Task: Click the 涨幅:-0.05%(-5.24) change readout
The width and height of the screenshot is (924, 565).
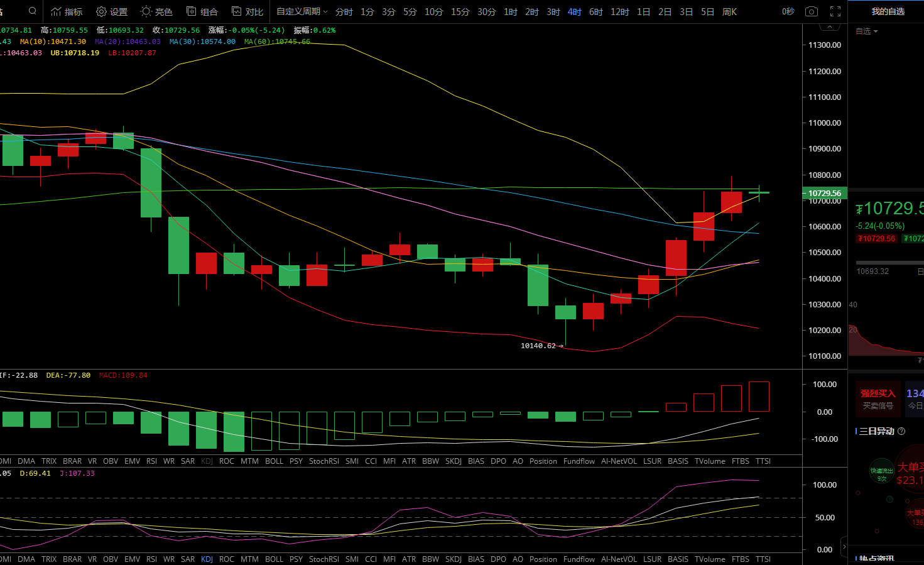Action: (x=246, y=30)
